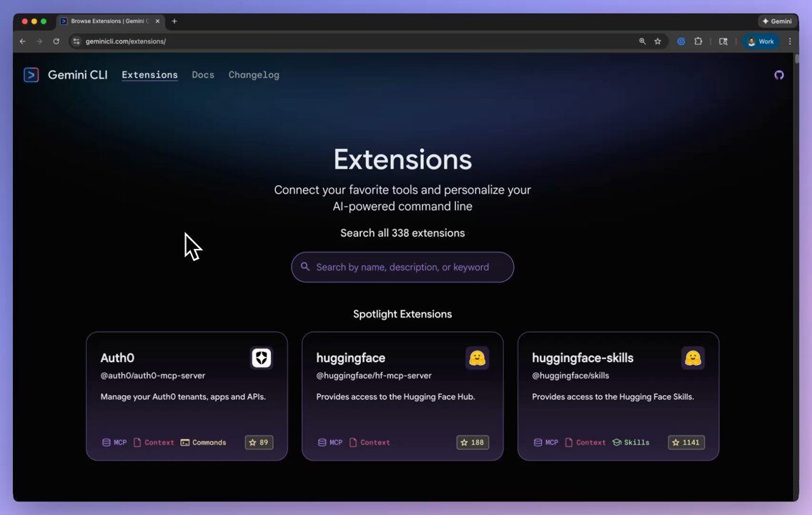Click @auth0/auth0-mcp-server text
812x515 pixels.
153,376
